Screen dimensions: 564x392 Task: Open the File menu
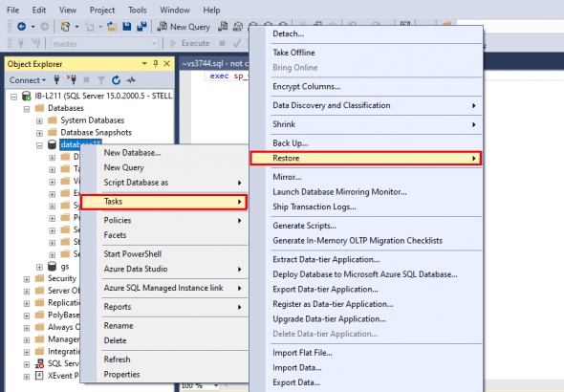click(x=13, y=10)
